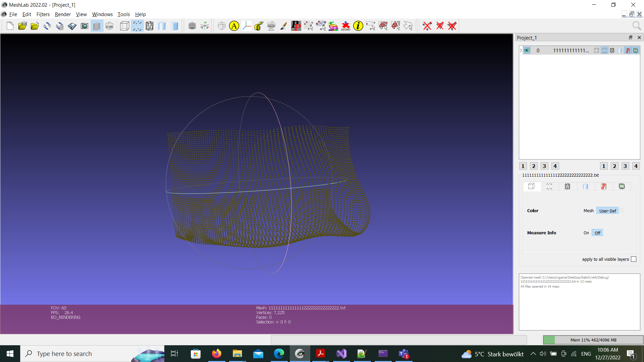
Task: Click the second blue cylinder toolbar icon
Action: click(174, 26)
